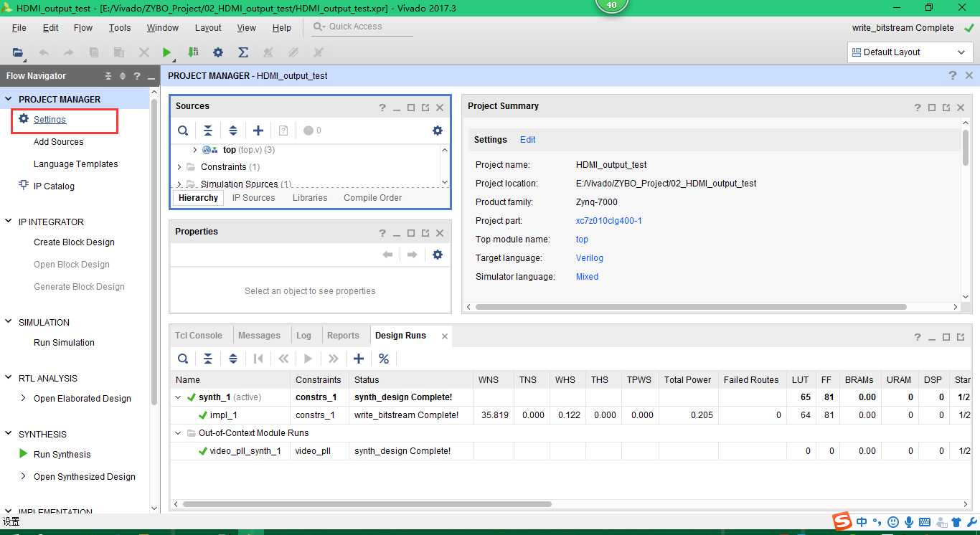
Task: Switch to the Tcl Console tab
Action: click(x=199, y=335)
